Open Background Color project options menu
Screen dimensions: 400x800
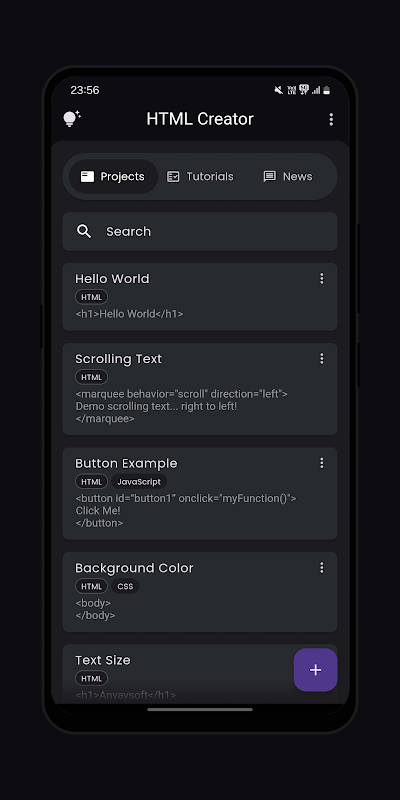(321, 568)
